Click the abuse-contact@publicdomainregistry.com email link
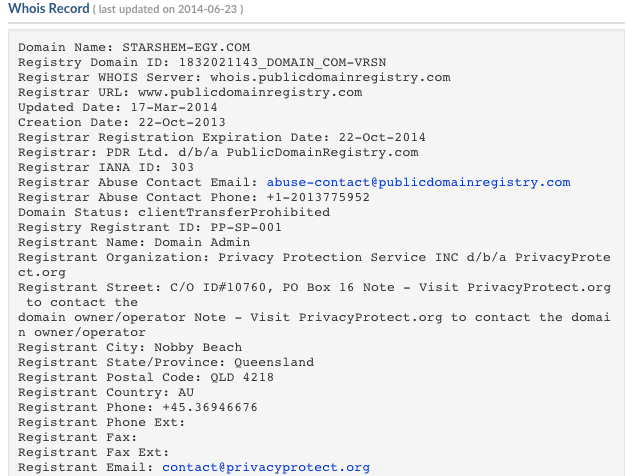 [418, 182]
